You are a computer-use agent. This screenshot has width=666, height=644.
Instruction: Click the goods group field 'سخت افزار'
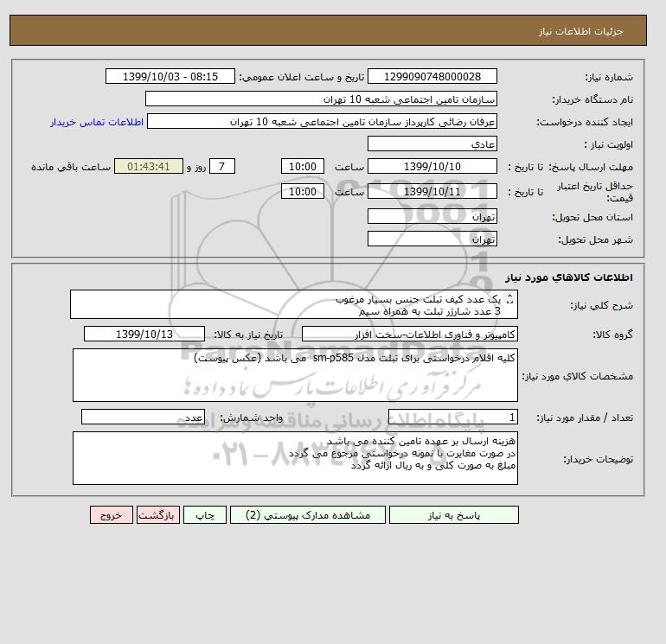point(409,334)
